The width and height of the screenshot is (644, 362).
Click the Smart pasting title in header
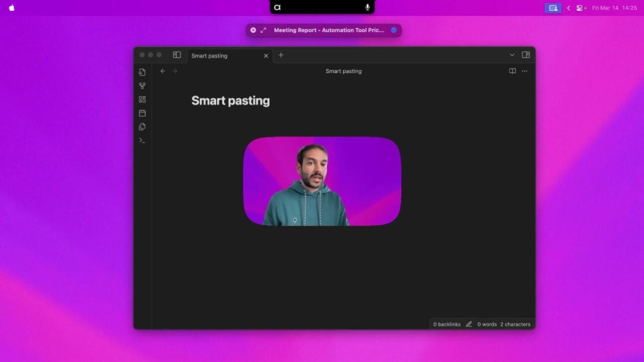point(343,71)
